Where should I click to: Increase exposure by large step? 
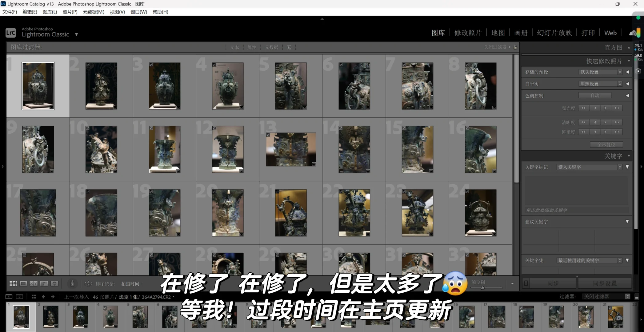[x=617, y=108]
